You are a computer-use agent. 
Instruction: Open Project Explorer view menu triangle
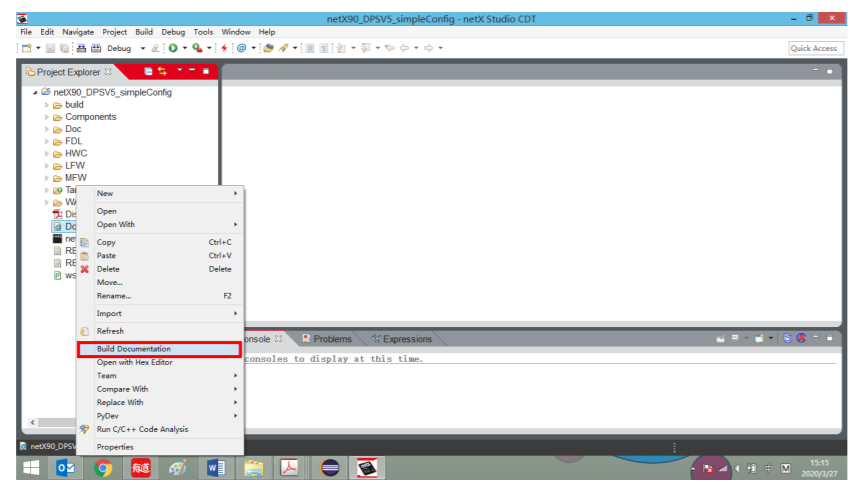pos(180,70)
